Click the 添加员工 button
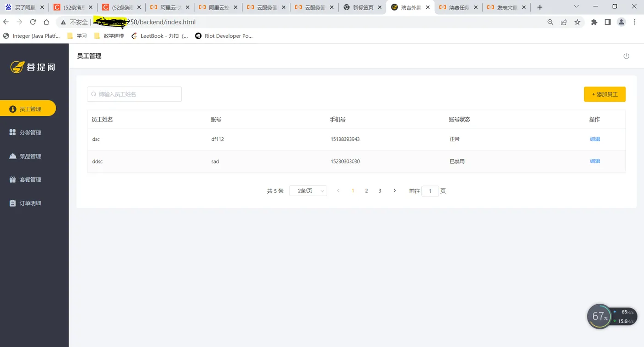Image resolution: width=644 pixels, height=347 pixels. tap(605, 94)
